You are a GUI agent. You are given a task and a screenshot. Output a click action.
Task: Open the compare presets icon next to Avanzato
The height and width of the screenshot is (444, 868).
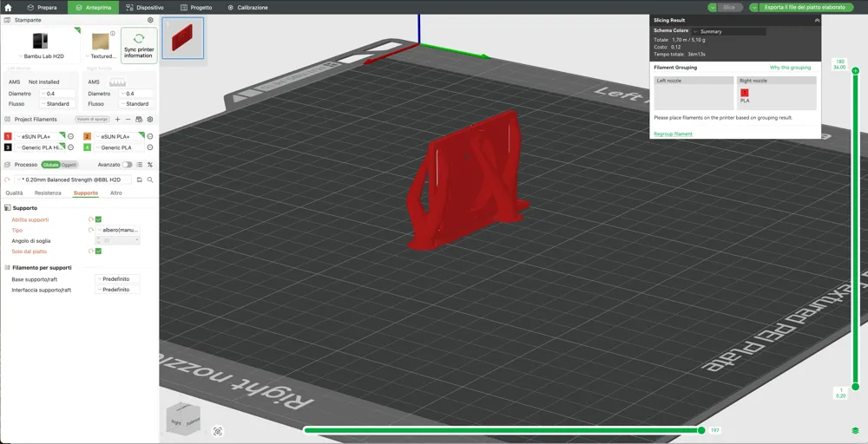(x=140, y=165)
